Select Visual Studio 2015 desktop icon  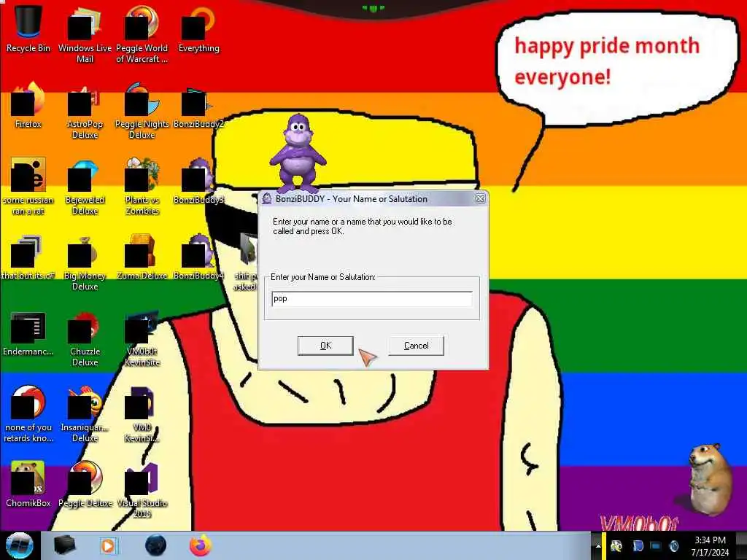tap(142, 489)
